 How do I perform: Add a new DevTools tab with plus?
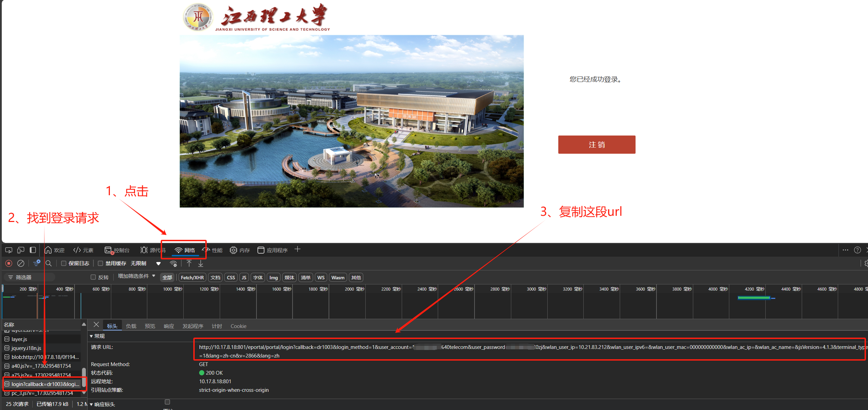click(297, 249)
